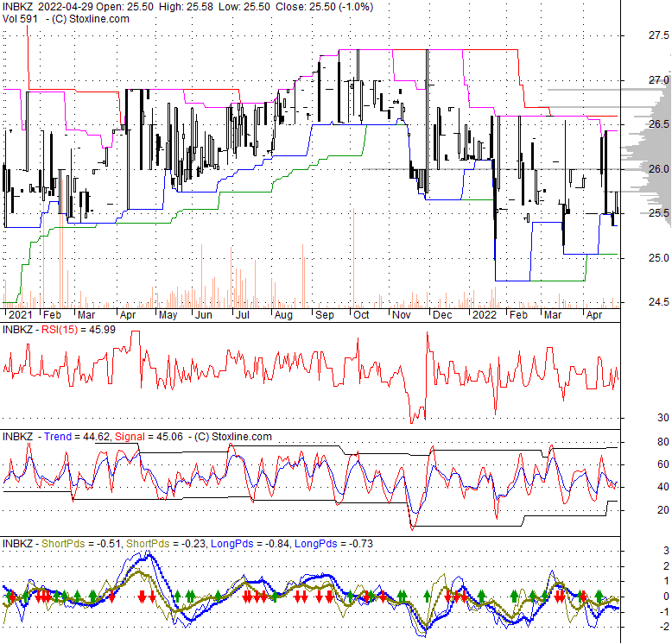Click the 'Trend = 44.62' label
Screen dimensions: 672x644
click(x=78, y=437)
